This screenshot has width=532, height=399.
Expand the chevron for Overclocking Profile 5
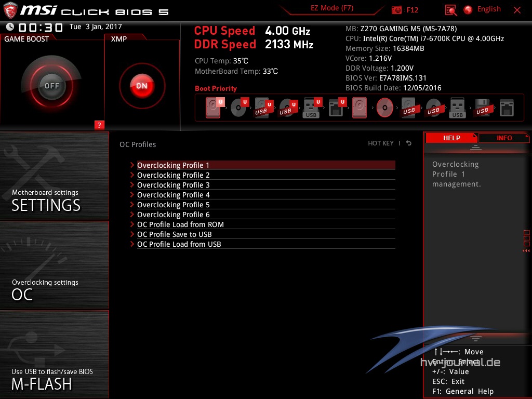click(132, 204)
